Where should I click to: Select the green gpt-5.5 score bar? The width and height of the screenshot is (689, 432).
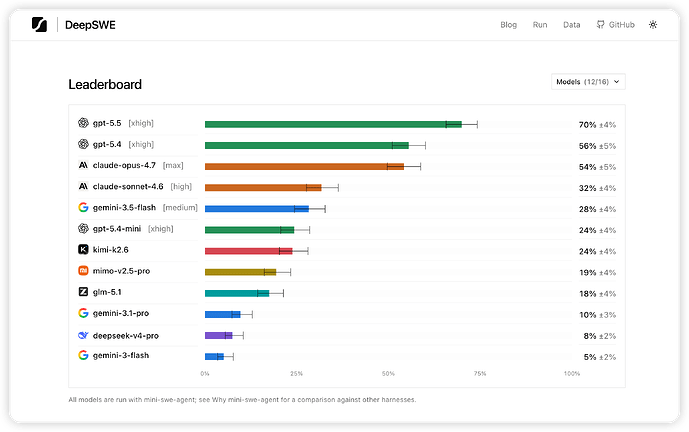pos(333,124)
